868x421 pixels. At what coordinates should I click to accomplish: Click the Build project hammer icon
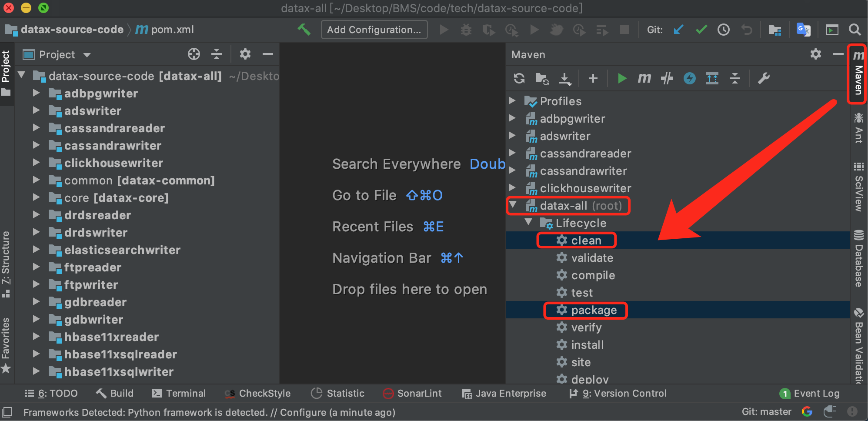tap(304, 30)
